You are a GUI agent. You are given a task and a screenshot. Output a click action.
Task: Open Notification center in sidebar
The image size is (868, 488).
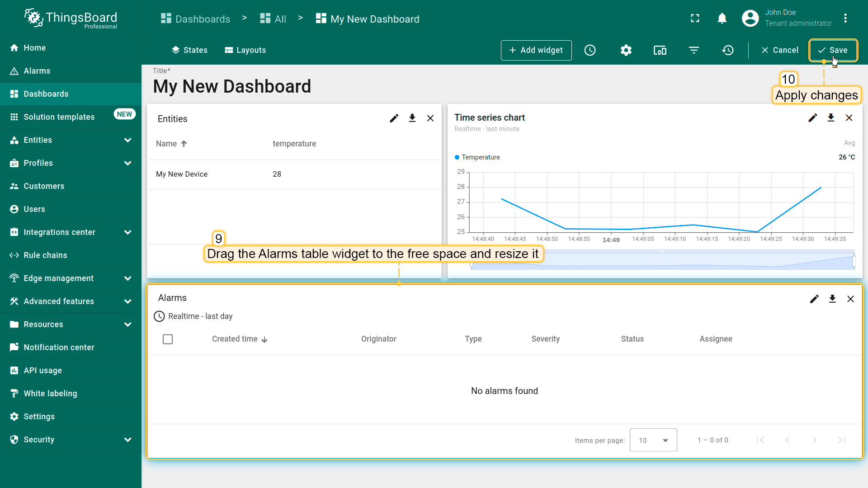(x=71, y=347)
